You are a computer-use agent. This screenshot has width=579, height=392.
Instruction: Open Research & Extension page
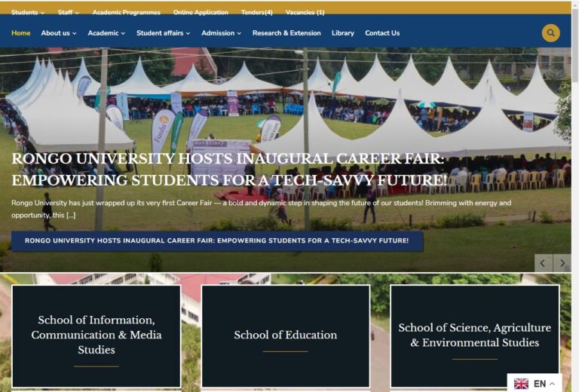coord(286,33)
